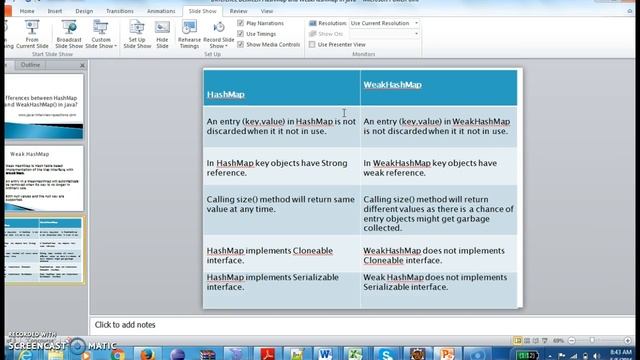The height and width of the screenshot is (360, 640).
Task: Open Eclipse from taskbar
Action: pyautogui.click(x=177, y=354)
